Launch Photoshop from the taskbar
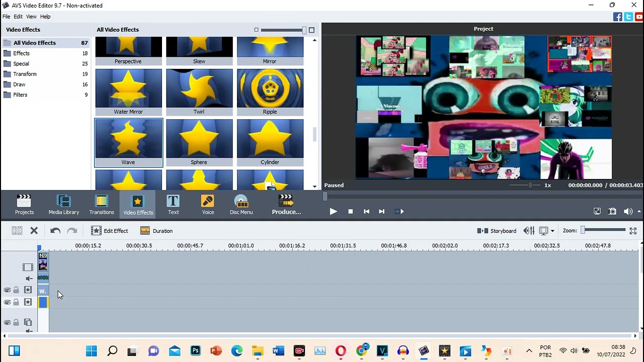 (195, 351)
